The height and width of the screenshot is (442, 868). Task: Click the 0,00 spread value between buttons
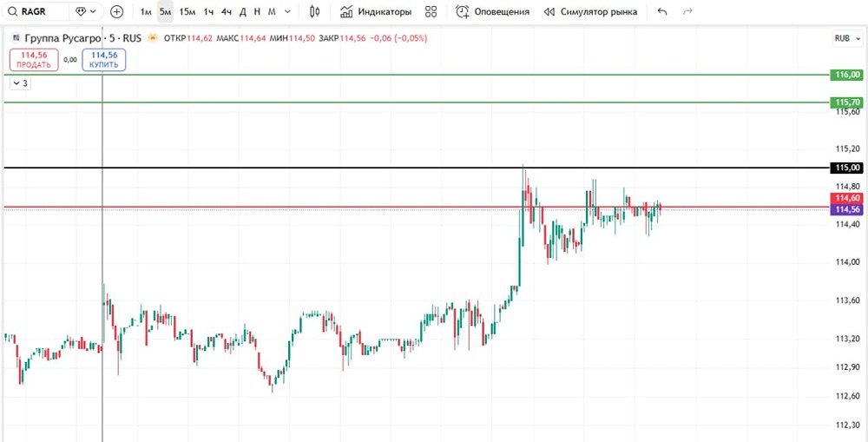(x=70, y=59)
